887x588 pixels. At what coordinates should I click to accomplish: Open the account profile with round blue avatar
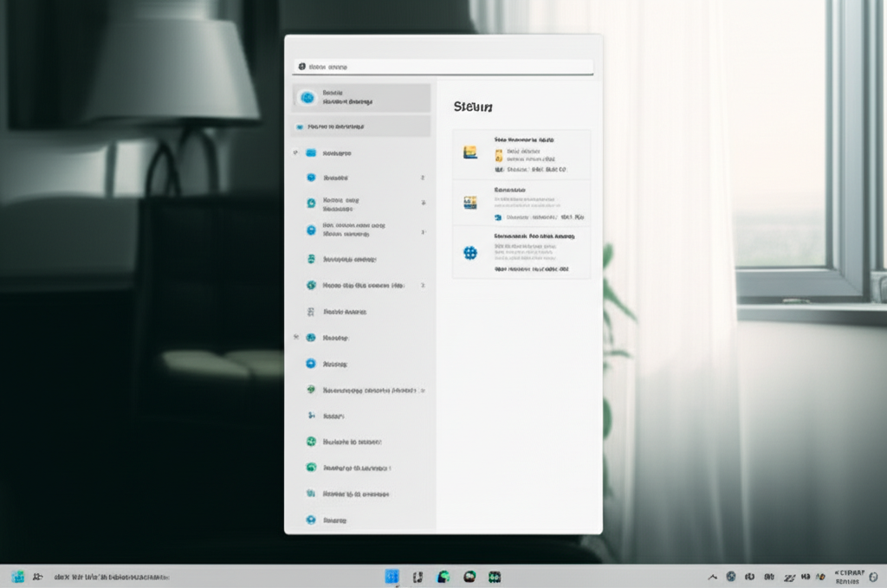pyautogui.click(x=307, y=98)
